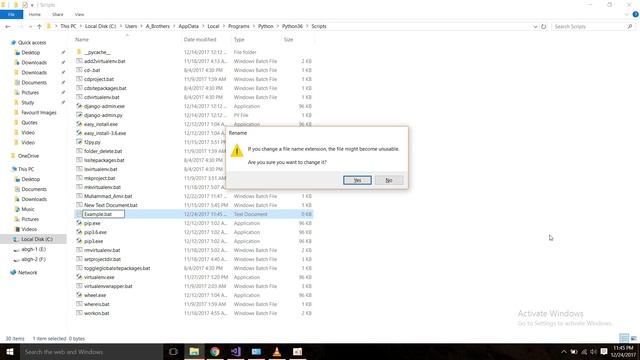Select This PC in the navigation pane
The width and height of the screenshot is (640, 360).
pyautogui.click(x=26, y=169)
